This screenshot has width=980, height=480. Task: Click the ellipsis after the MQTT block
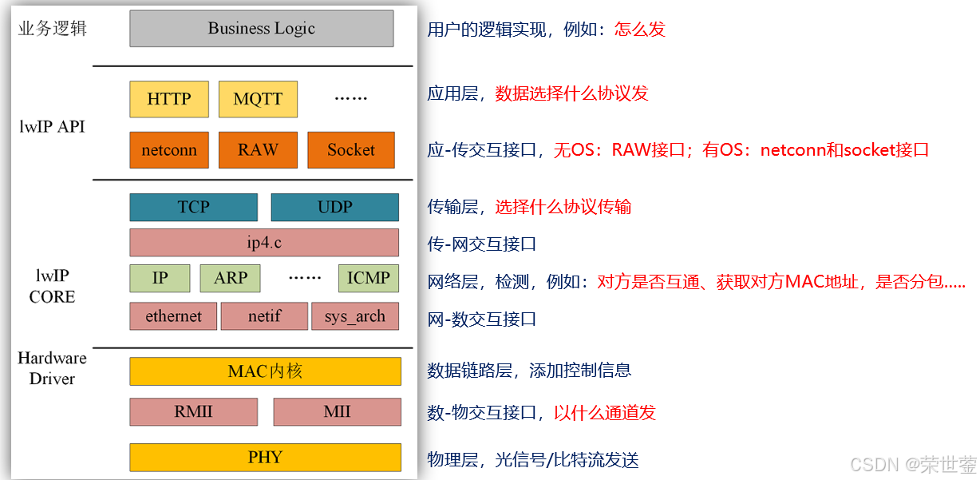pos(350,99)
